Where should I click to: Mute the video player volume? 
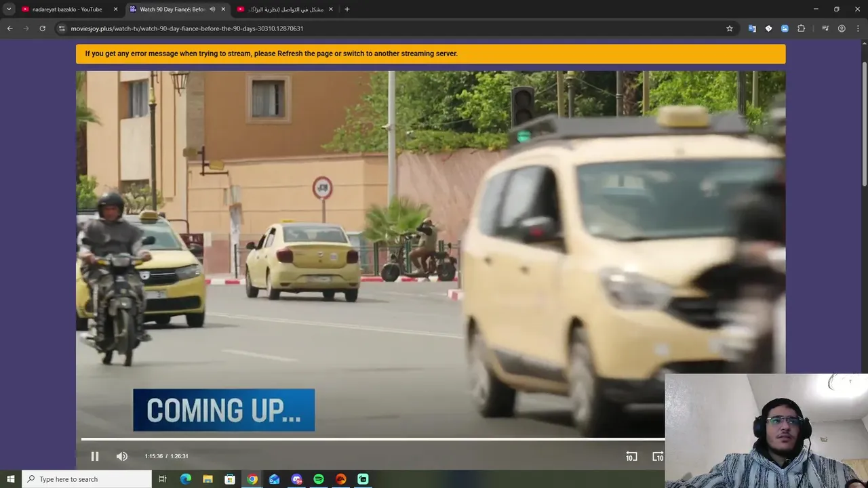click(122, 456)
